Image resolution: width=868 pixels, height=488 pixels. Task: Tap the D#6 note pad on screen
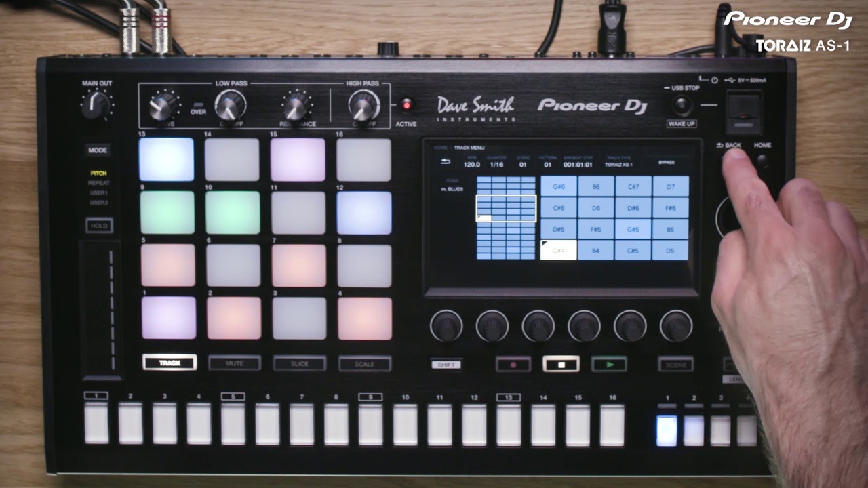click(x=633, y=207)
